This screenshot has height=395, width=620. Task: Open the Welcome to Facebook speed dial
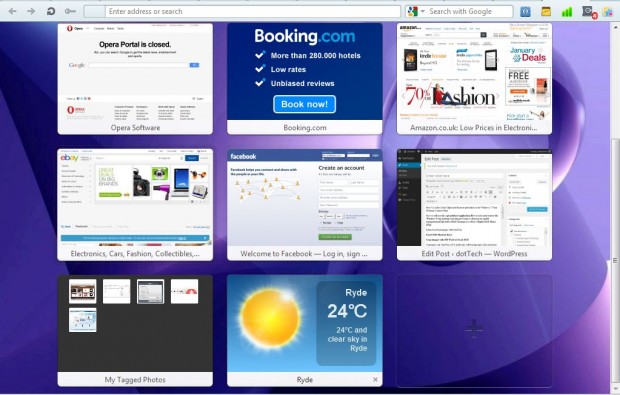pyautogui.click(x=304, y=205)
